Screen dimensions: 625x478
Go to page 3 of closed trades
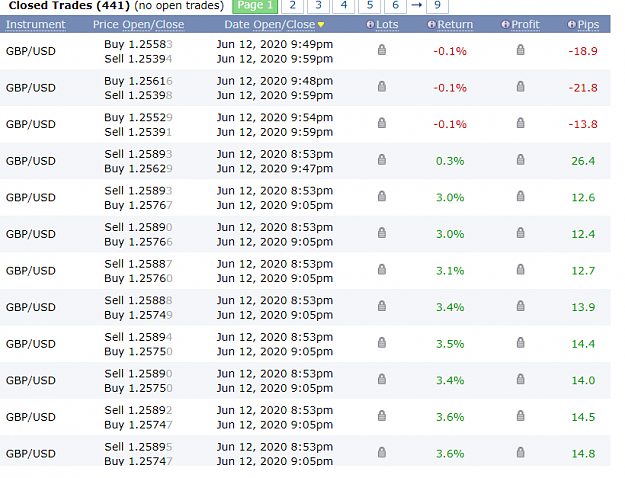[x=318, y=6]
